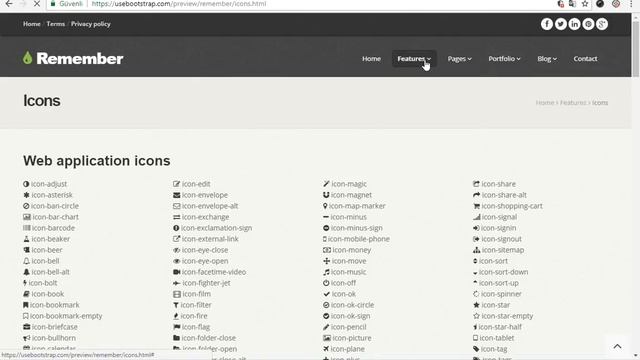Click the shopping cart icon glyph
640x360 pixels.
click(x=476, y=206)
